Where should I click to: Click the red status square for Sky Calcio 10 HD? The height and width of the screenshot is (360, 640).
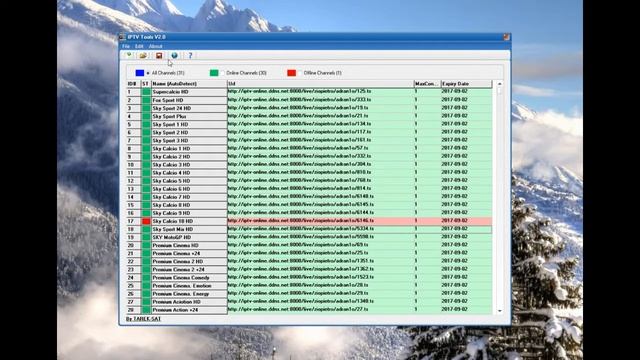pos(146,221)
